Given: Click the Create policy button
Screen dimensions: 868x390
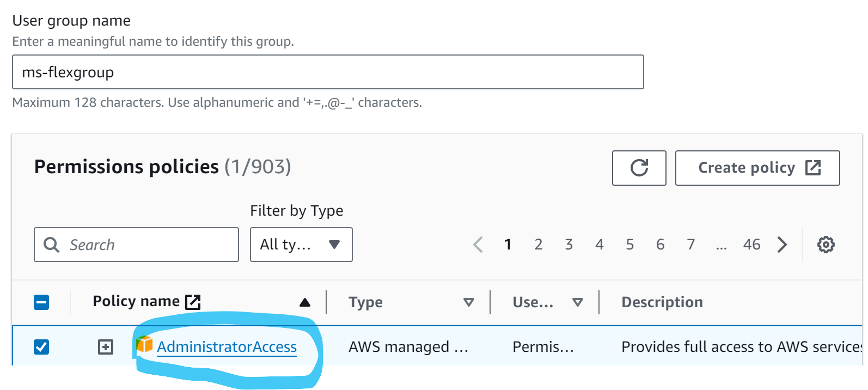Looking at the screenshot, I should pyautogui.click(x=757, y=168).
